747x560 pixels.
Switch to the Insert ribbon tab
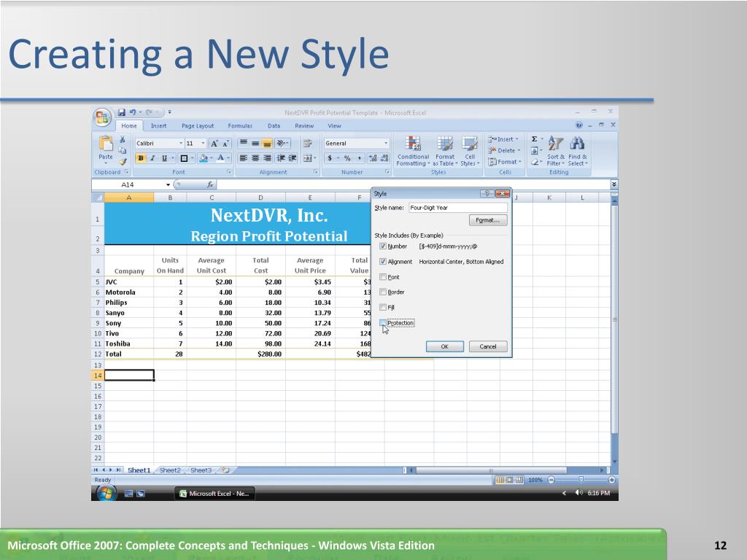pos(158,125)
